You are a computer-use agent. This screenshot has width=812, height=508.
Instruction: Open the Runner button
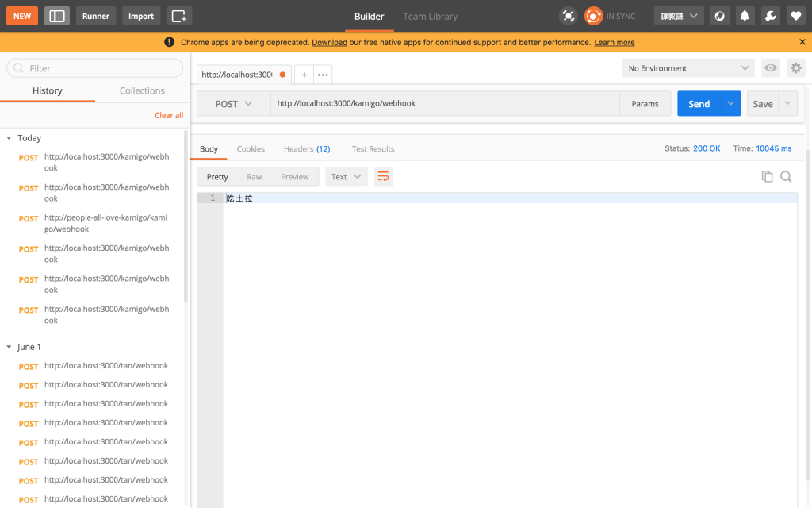(x=96, y=16)
